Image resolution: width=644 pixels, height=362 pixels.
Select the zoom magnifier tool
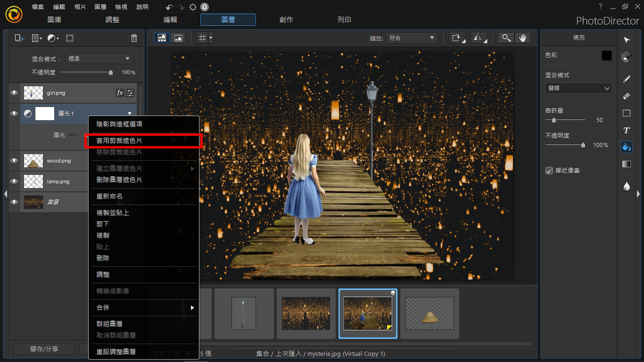pos(506,38)
